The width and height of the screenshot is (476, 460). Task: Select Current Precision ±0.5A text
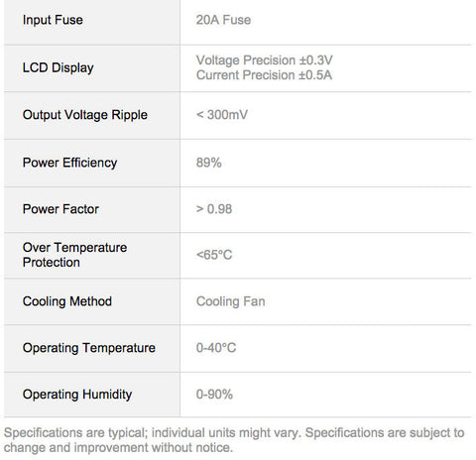point(264,75)
